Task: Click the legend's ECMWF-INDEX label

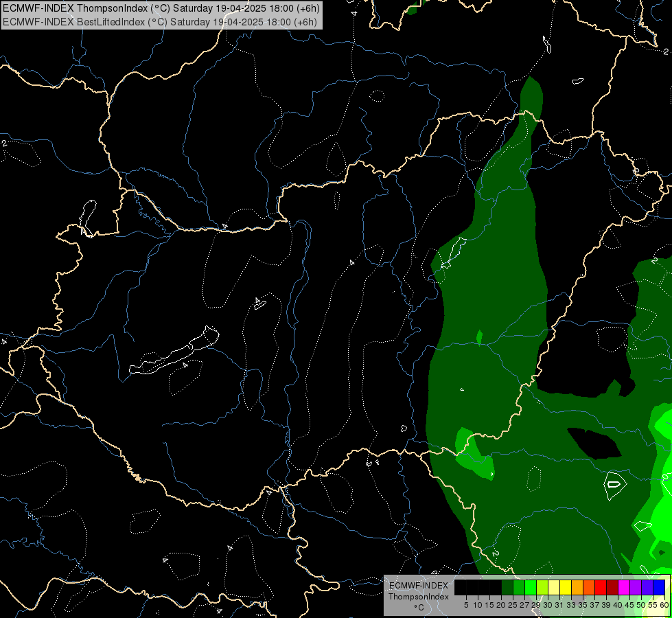Action: (418, 586)
